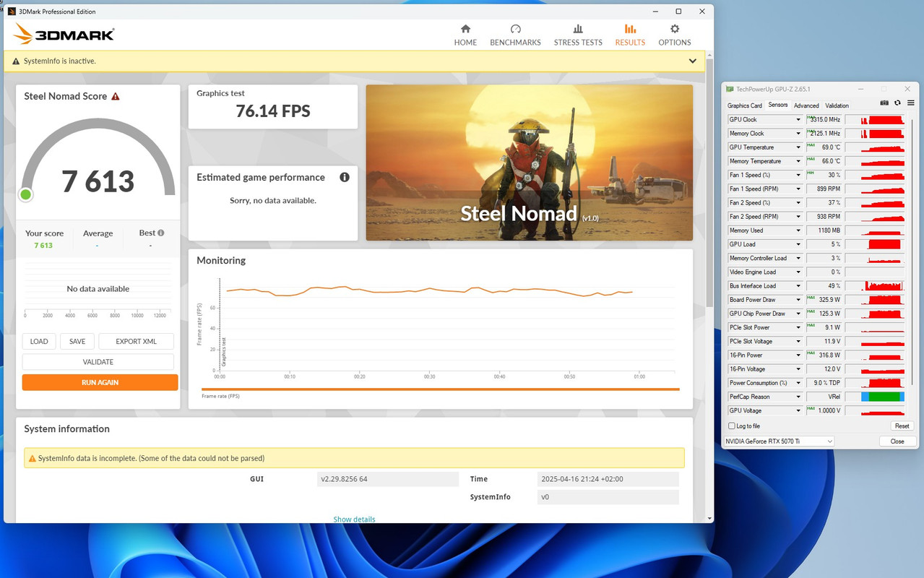
Task: Open the PerfCap Reason dropdown arrow
Action: 798,397
